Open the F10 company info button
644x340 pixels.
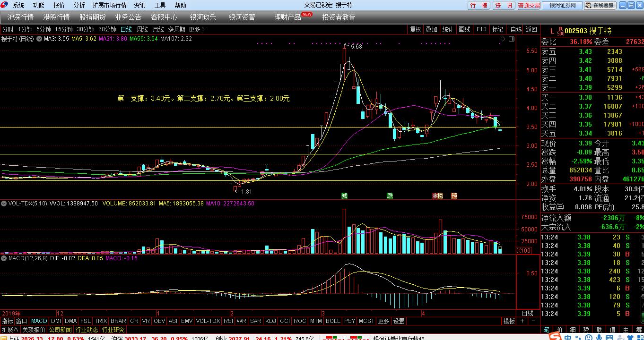pos(481,29)
